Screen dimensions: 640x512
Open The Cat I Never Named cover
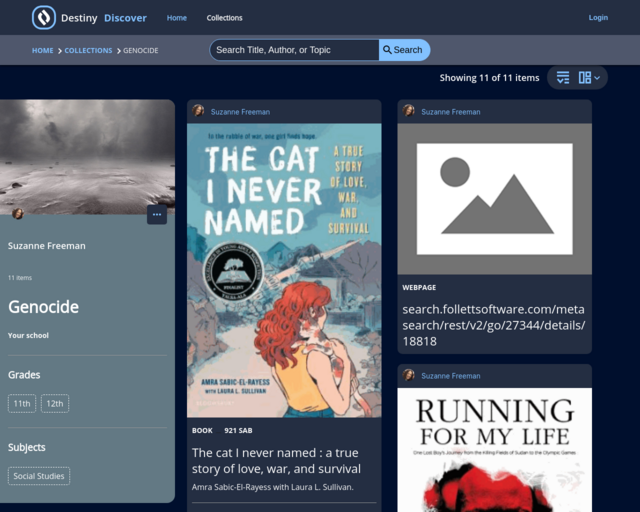tap(284, 270)
